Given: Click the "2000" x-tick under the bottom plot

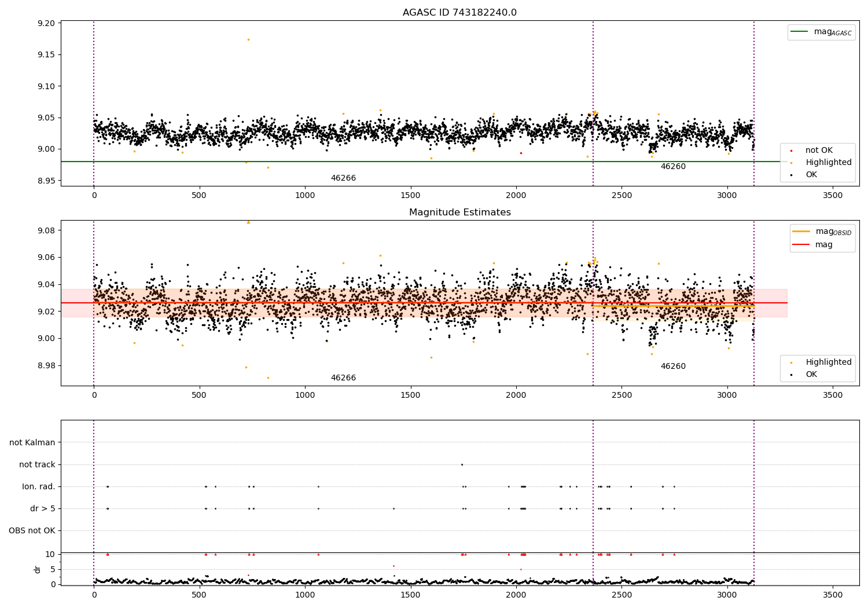Looking at the screenshot, I should [516, 595].
